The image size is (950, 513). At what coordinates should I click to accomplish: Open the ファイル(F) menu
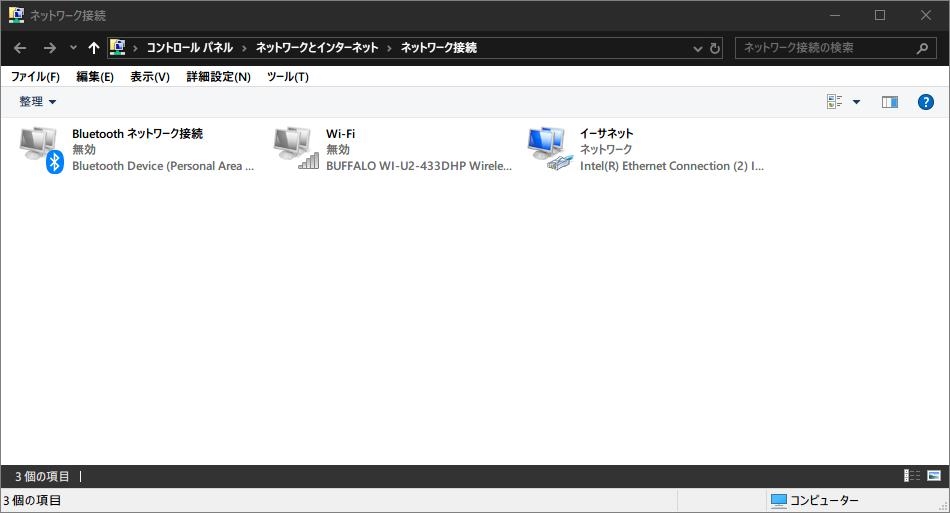pyautogui.click(x=35, y=76)
